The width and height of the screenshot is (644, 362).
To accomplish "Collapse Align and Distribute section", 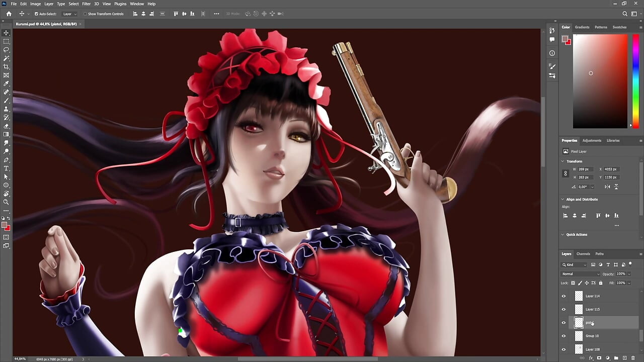I will tap(563, 200).
